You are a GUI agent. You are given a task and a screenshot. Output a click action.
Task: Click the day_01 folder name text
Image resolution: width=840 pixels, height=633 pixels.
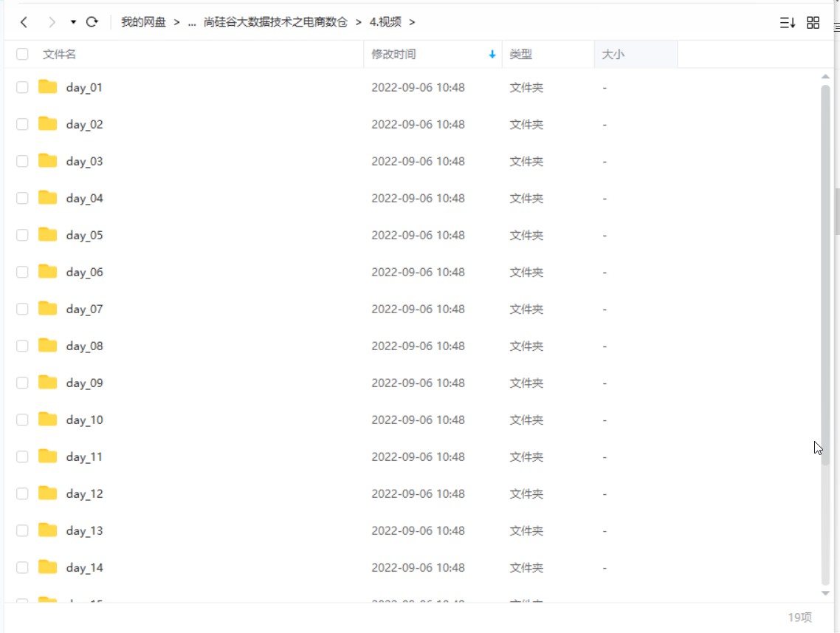tap(84, 88)
